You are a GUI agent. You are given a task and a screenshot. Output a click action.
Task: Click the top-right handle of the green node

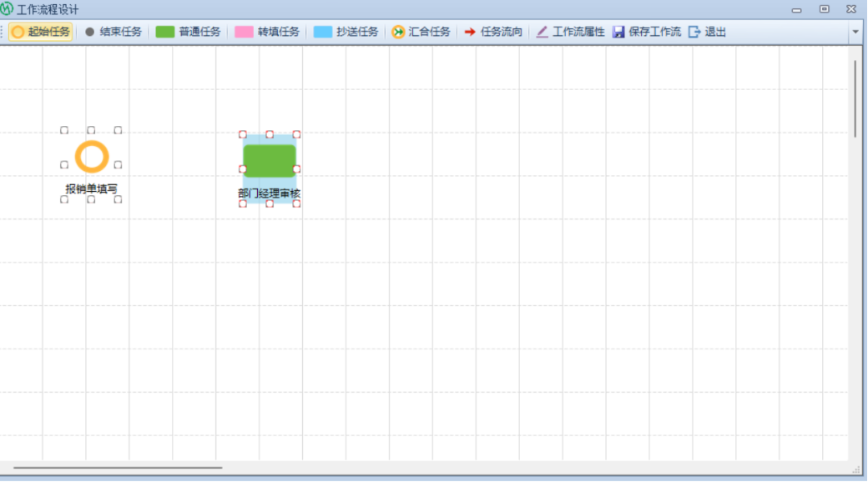(296, 134)
